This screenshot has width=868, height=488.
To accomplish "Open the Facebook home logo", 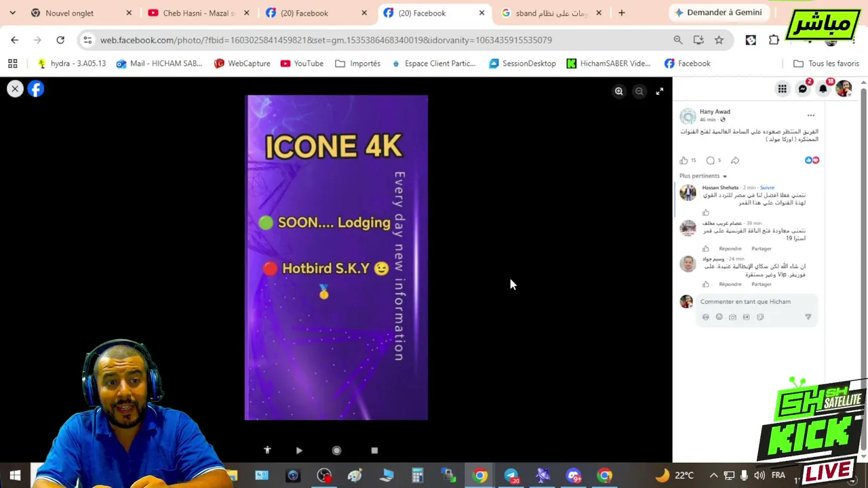I will point(36,89).
